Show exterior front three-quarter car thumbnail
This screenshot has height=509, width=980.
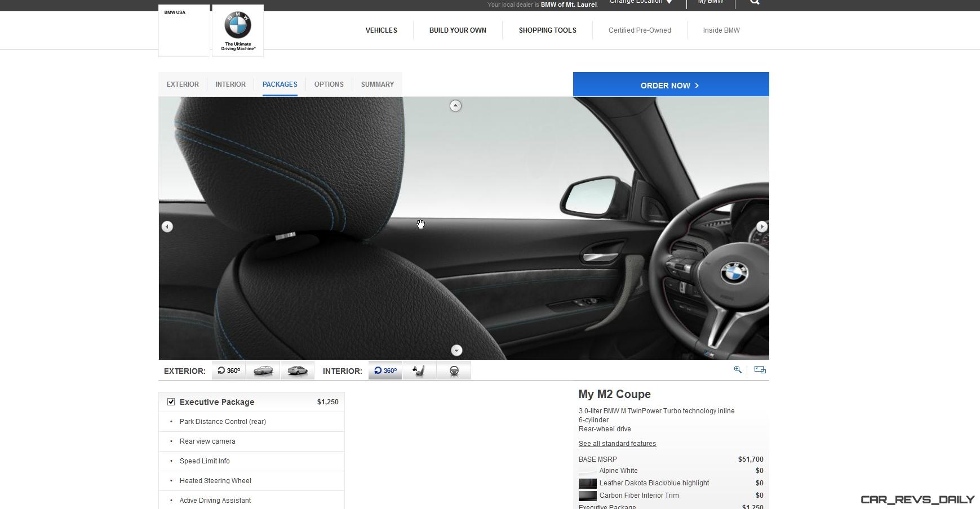(263, 370)
